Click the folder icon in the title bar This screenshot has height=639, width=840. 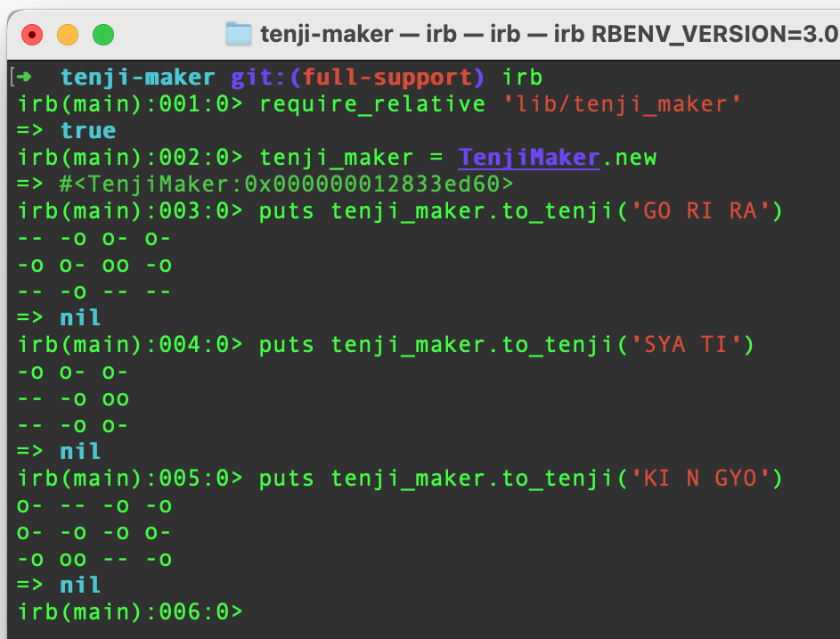pos(239,34)
